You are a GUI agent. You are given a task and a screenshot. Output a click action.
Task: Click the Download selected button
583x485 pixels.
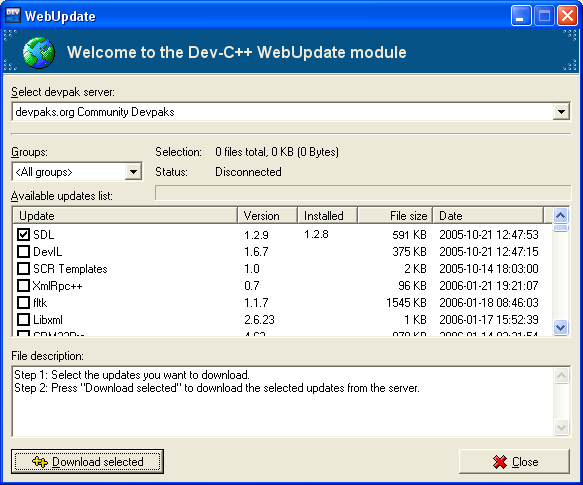tap(87, 462)
